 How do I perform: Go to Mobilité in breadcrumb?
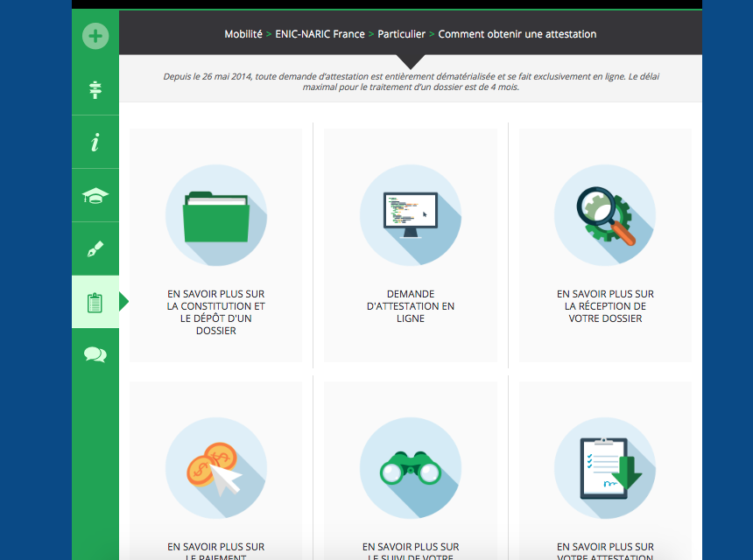tap(243, 34)
